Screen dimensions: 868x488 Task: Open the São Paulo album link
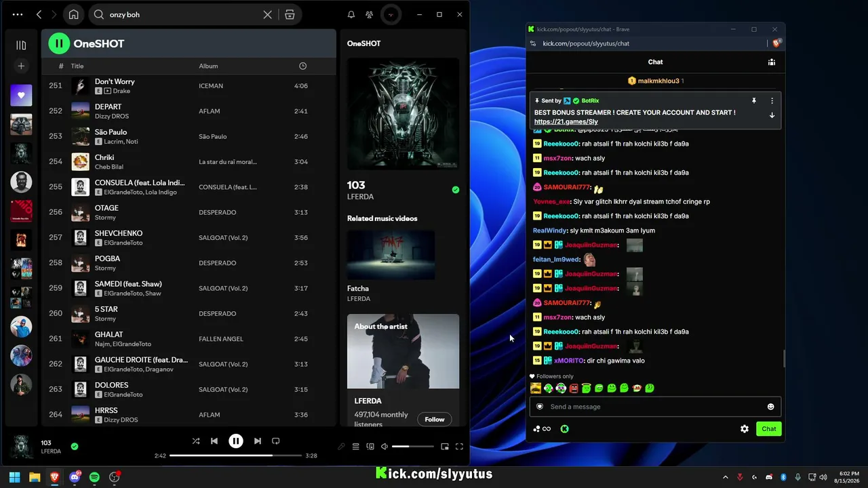(x=213, y=136)
